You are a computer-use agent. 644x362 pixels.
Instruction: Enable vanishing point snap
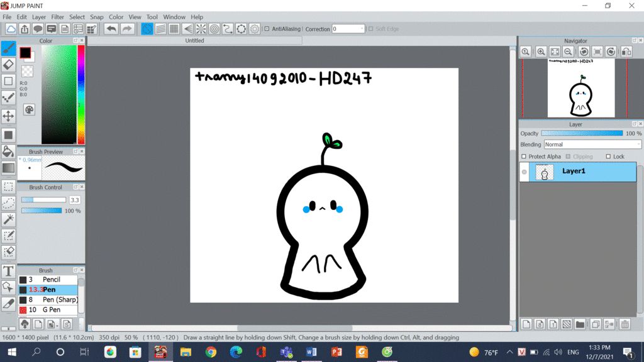tap(187, 29)
